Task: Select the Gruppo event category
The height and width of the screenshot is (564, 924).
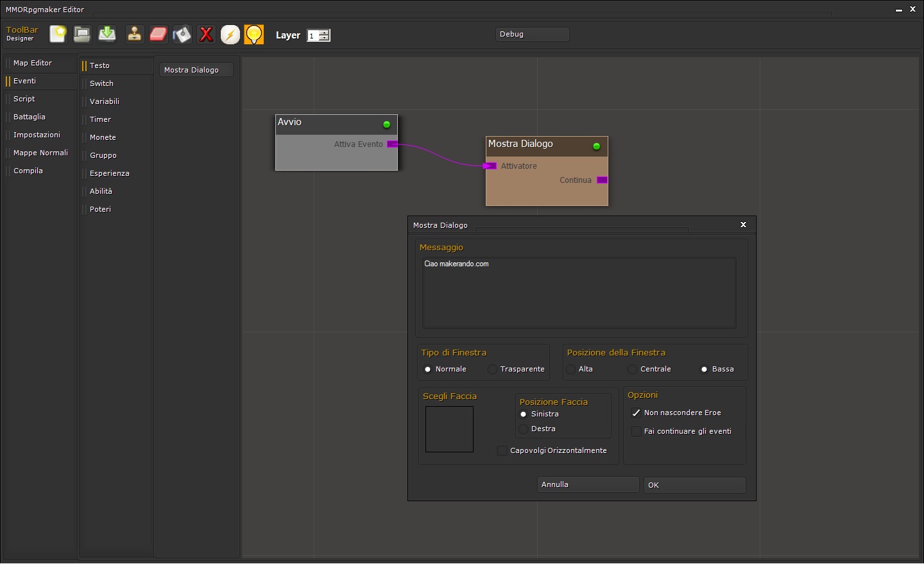Action: tap(116, 155)
